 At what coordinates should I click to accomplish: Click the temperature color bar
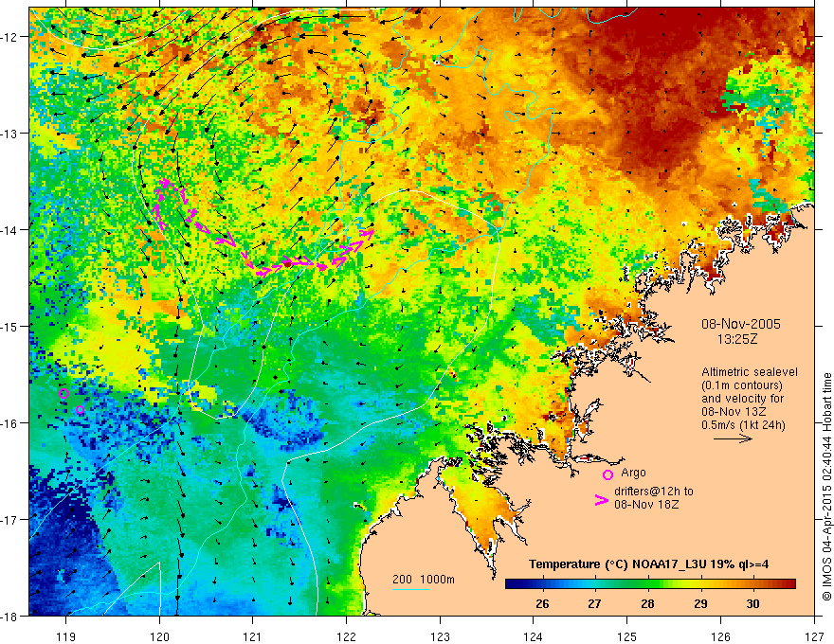tap(650, 584)
